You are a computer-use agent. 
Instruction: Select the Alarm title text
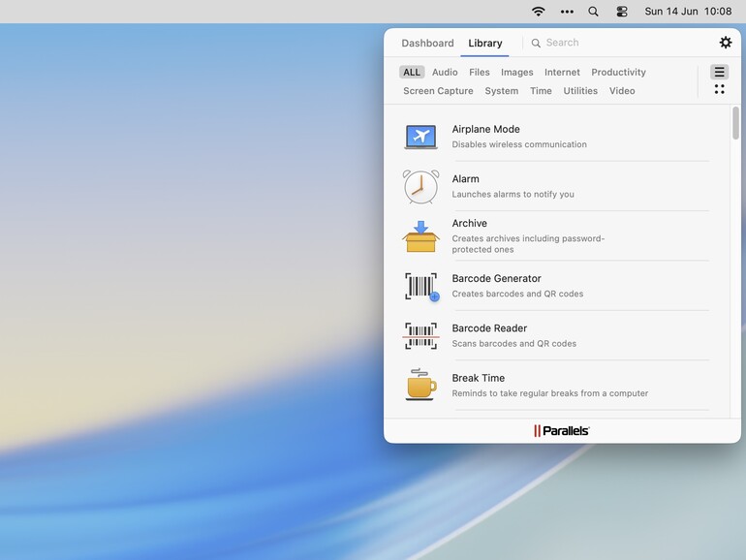(465, 179)
